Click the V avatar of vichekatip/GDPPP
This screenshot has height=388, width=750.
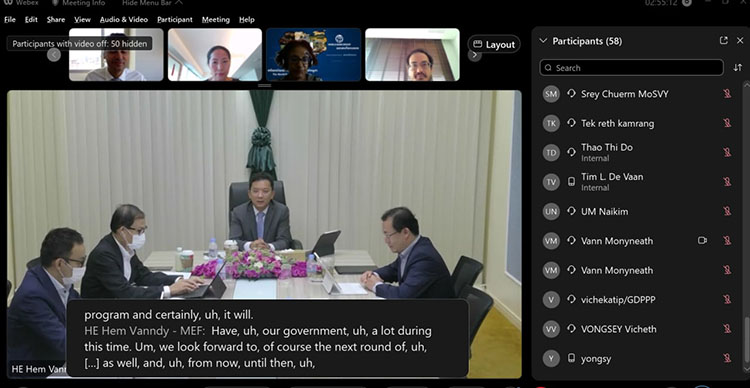click(x=551, y=299)
